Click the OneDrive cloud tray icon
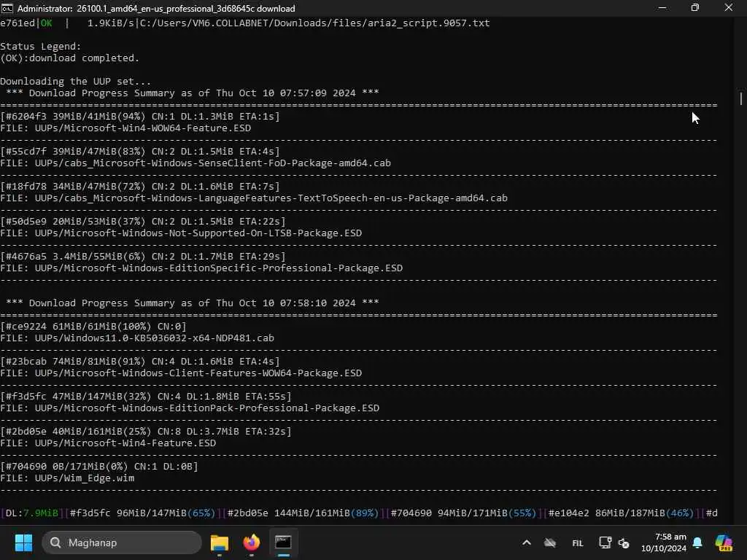This screenshot has height=560, width=747. pos(550,542)
